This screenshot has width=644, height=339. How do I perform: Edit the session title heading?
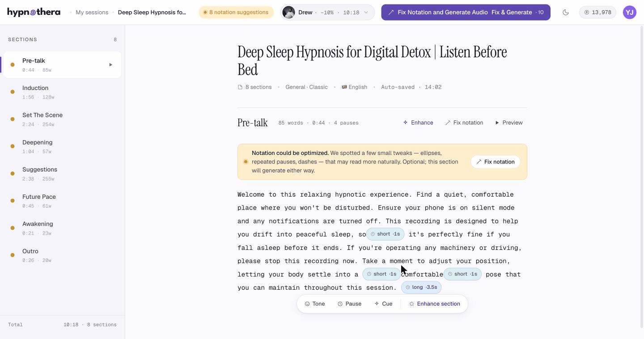coord(372,60)
